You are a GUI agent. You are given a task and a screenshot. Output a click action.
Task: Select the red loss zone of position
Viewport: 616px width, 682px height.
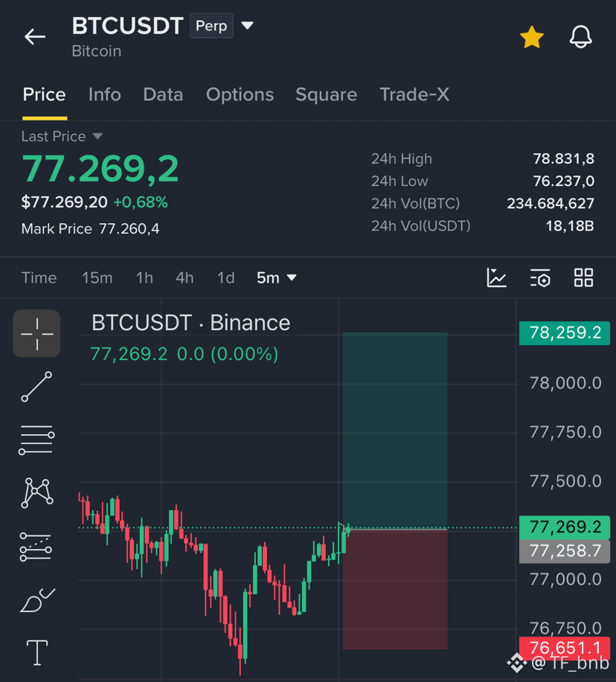(395, 589)
